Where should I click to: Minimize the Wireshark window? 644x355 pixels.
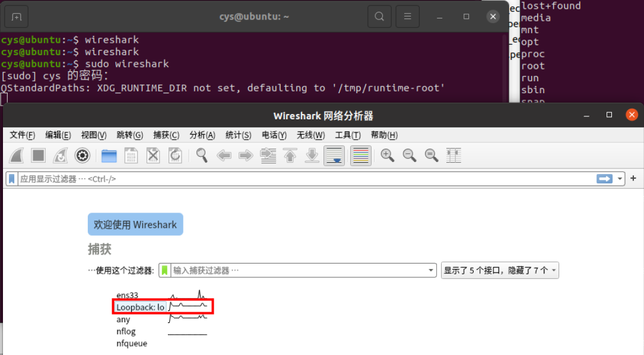point(586,116)
